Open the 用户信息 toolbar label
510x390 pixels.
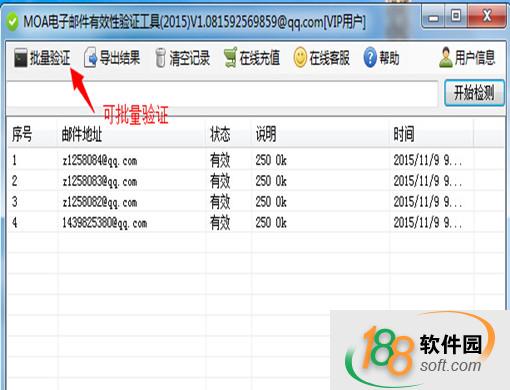tap(475, 58)
